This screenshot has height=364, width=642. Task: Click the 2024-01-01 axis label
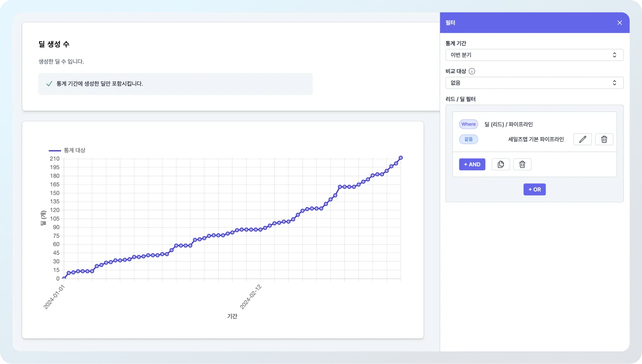click(54, 297)
